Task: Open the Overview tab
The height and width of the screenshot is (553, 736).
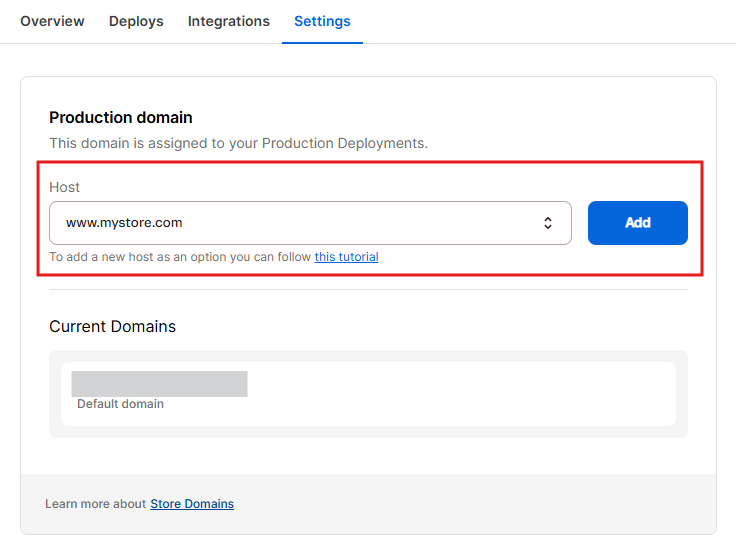Action: coord(52,21)
